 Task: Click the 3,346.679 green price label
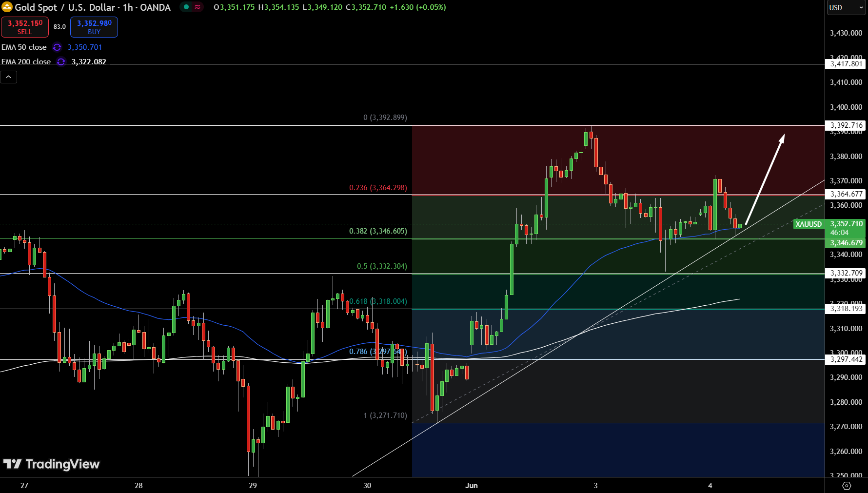(846, 243)
